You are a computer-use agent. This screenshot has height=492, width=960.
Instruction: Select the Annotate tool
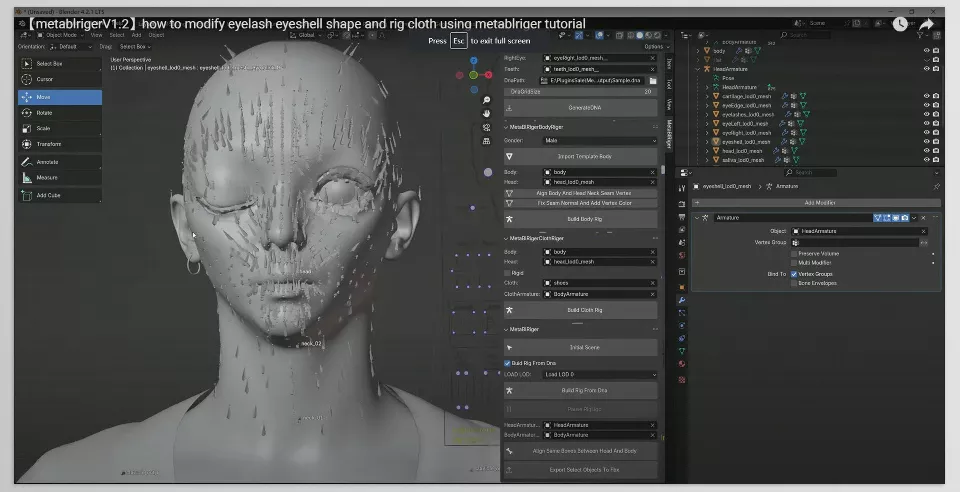(x=60, y=162)
